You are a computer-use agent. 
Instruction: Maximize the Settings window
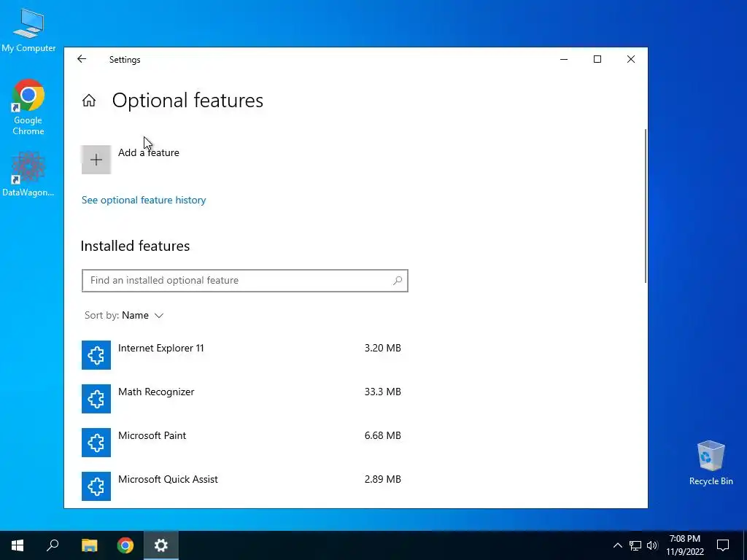point(597,59)
